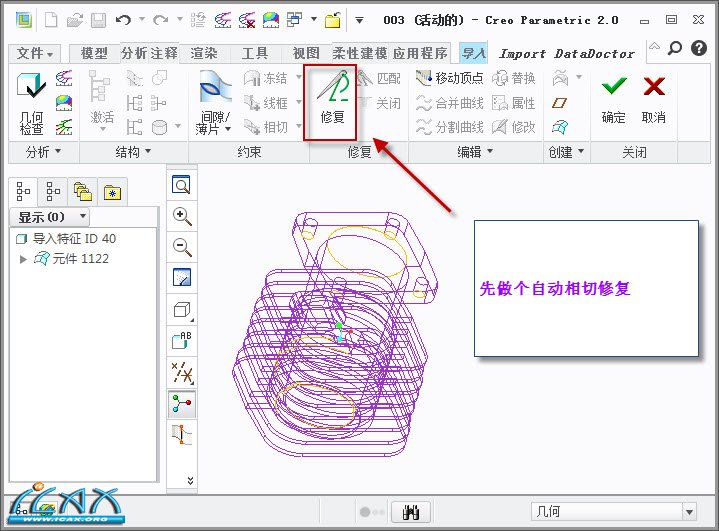
Task: Click the 几何检查 geometry check icon
Action: tap(31, 104)
